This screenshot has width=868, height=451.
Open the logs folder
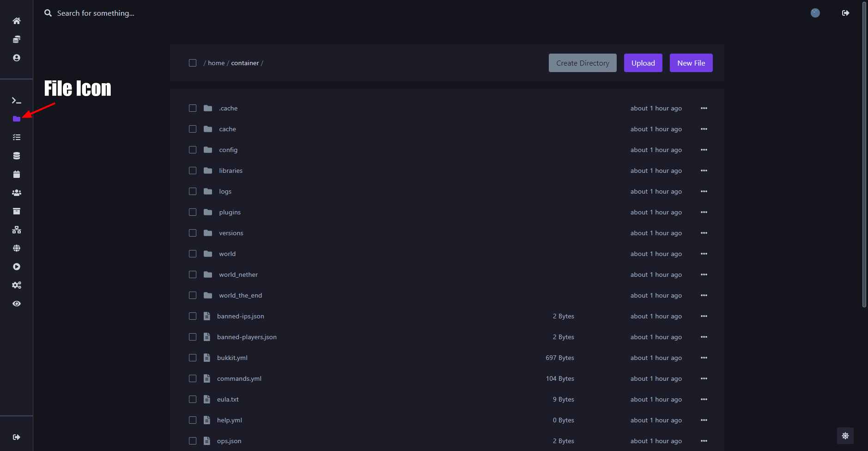pyautogui.click(x=225, y=191)
